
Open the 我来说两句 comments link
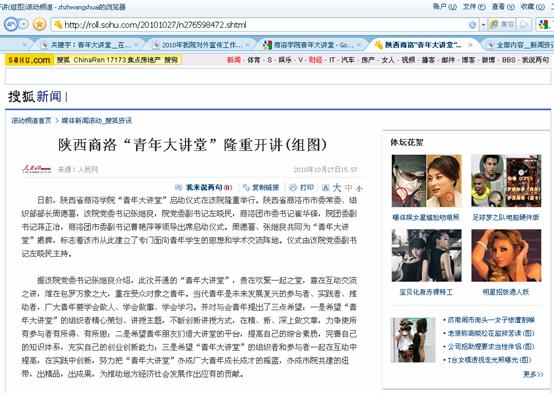204,187
